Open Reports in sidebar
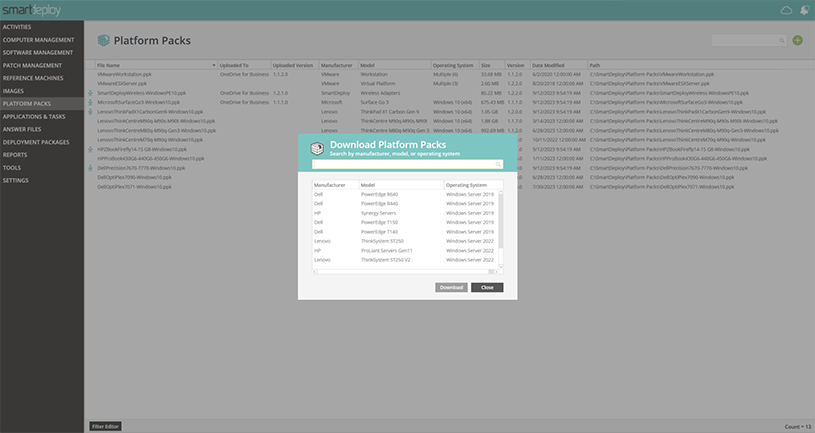815x433 pixels. [15, 155]
